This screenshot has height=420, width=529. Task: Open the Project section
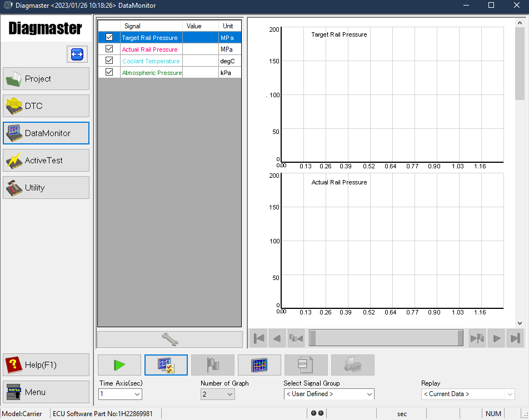coord(46,78)
